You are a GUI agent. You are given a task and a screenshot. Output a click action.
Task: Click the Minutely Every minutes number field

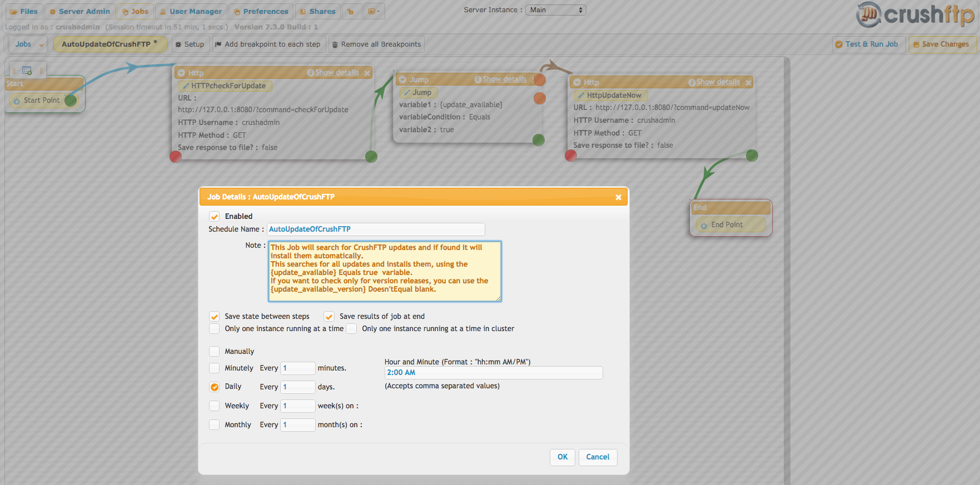coord(298,368)
